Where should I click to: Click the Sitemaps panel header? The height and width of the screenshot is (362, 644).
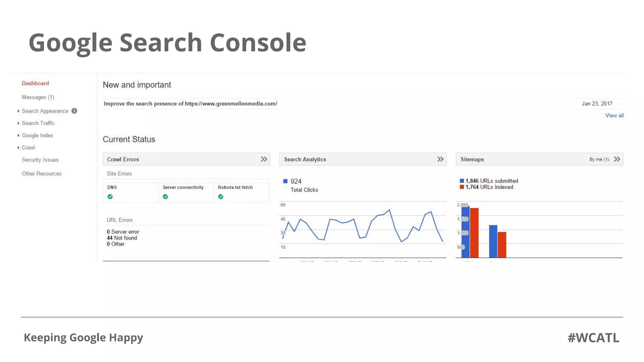(x=539, y=159)
